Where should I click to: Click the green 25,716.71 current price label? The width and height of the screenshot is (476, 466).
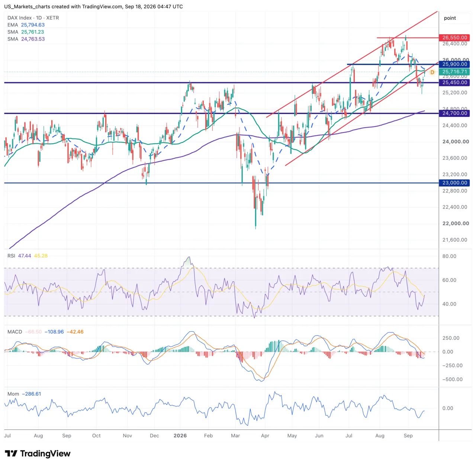coord(454,72)
